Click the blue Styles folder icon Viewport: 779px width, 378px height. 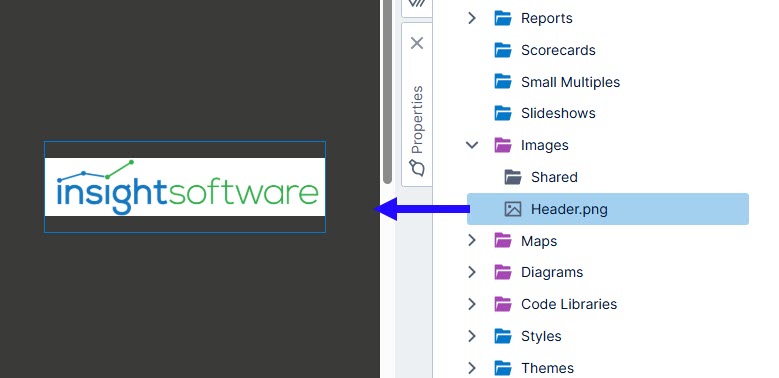click(x=503, y=336)
